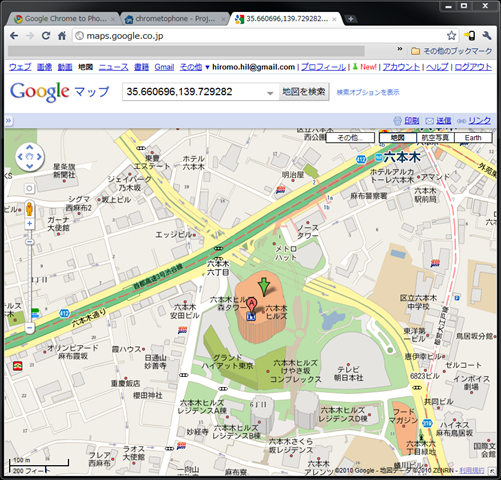Open the browser home page icon
Screen dimensions: 501x480
pos(62,36)
